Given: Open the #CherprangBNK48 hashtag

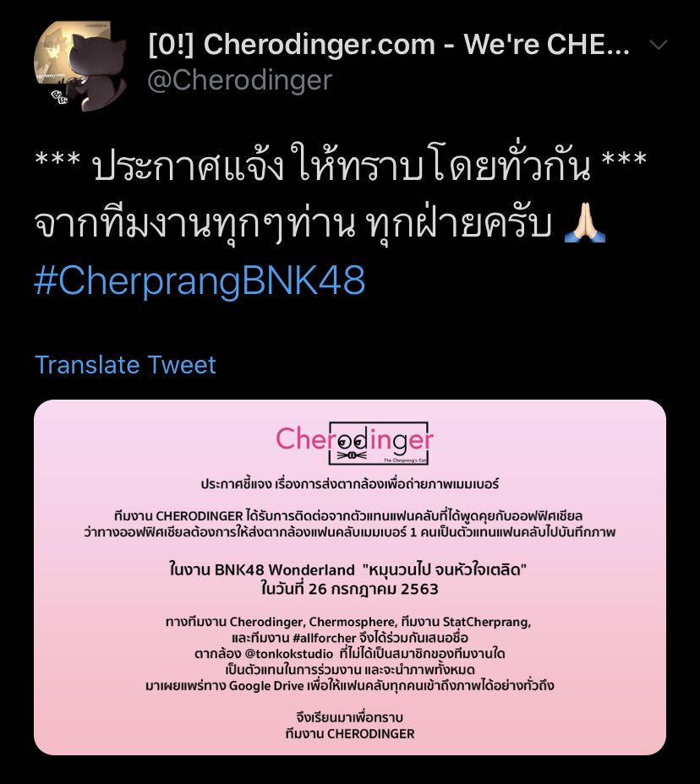Looking at the screenshot, I should pos(200,280).
